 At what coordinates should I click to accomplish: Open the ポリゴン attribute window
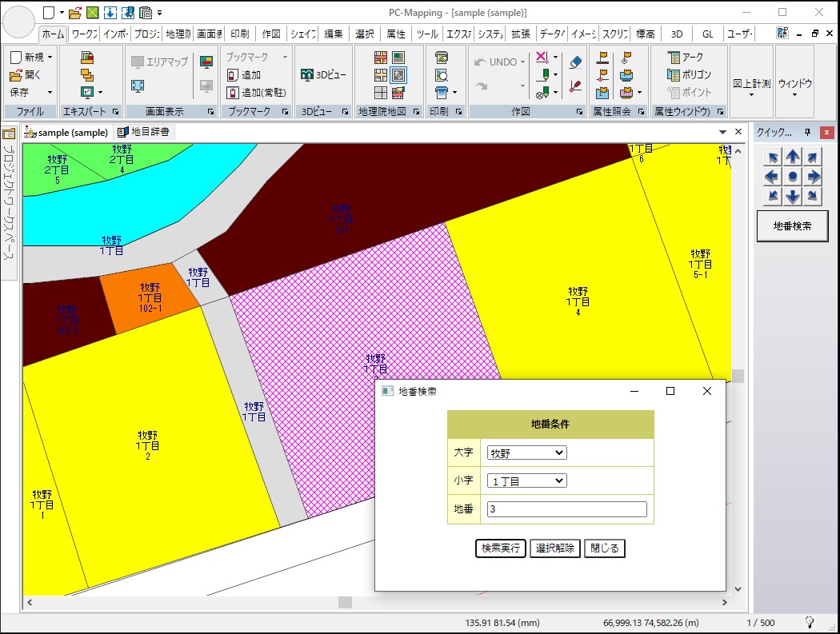click(689, 74)
